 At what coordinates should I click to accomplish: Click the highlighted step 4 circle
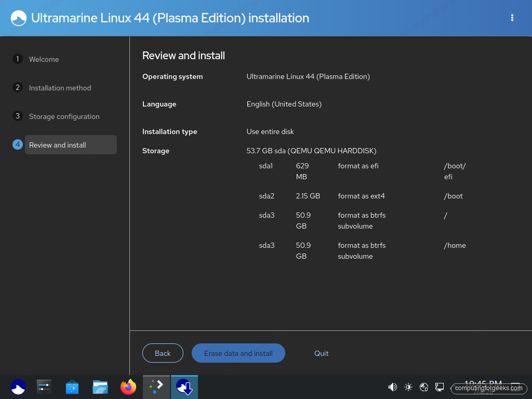coord(18,144)
